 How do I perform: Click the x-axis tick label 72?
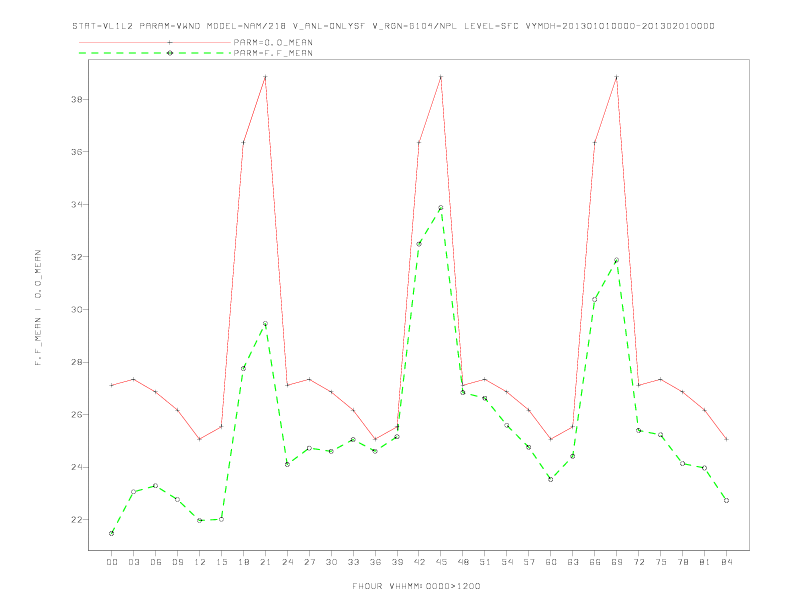coord(638,562)
